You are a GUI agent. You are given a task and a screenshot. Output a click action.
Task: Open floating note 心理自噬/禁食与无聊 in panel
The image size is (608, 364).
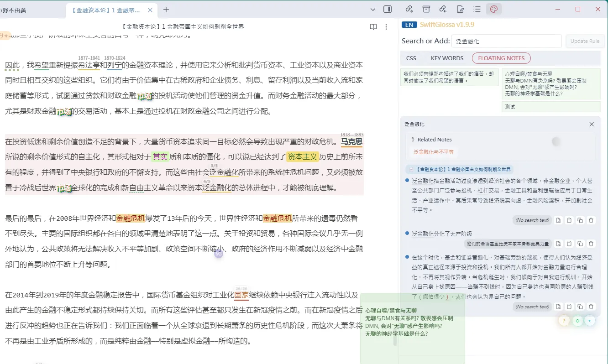coord(551,83)
